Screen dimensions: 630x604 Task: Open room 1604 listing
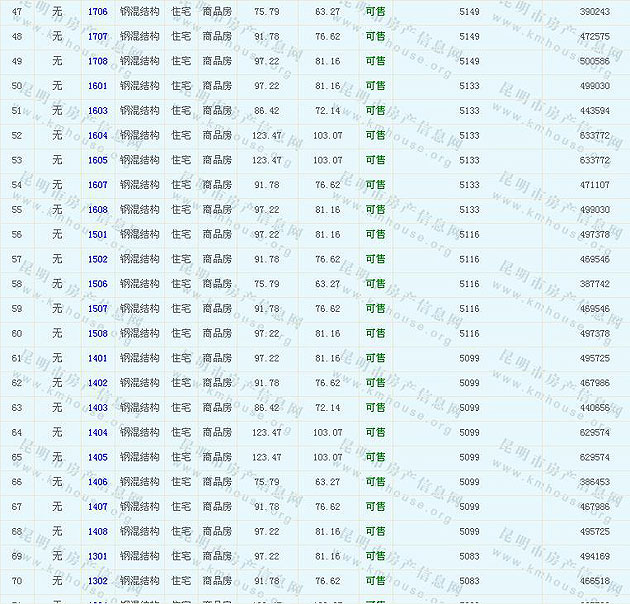(x=98, y=135)
